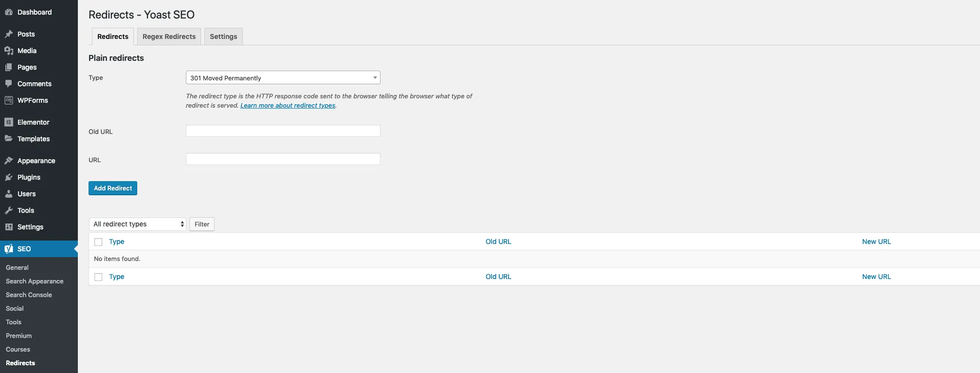Viewport: 980px width, 373px height.
Task: Focus the Old URL input field
Action: (283, 131)
